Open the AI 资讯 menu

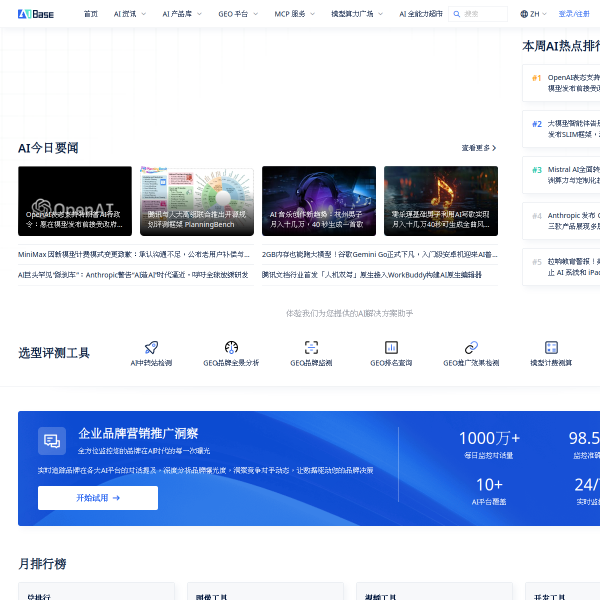125,14
